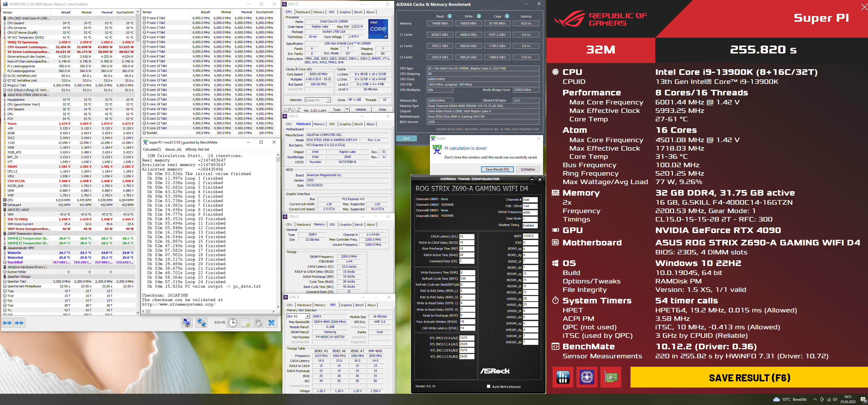Click the Validate button in CPU-Z
The height and width of the screenshot is (405, 868).
pos(360,109)
